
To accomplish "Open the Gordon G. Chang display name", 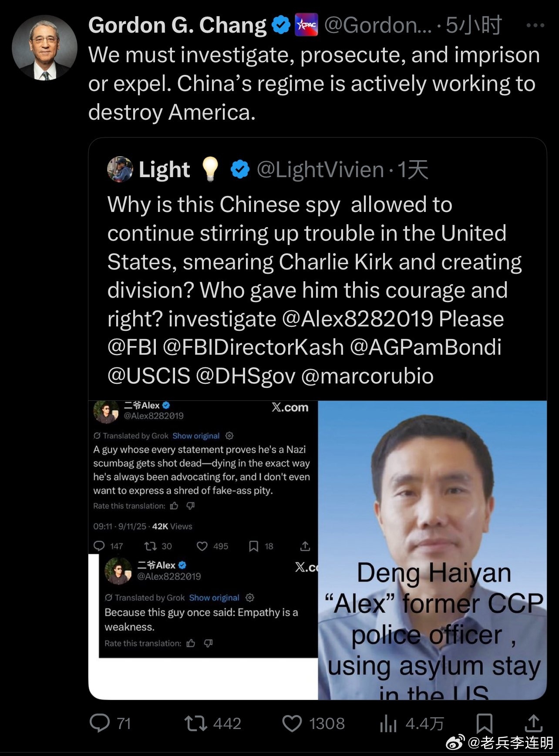I will coord(177,25).
